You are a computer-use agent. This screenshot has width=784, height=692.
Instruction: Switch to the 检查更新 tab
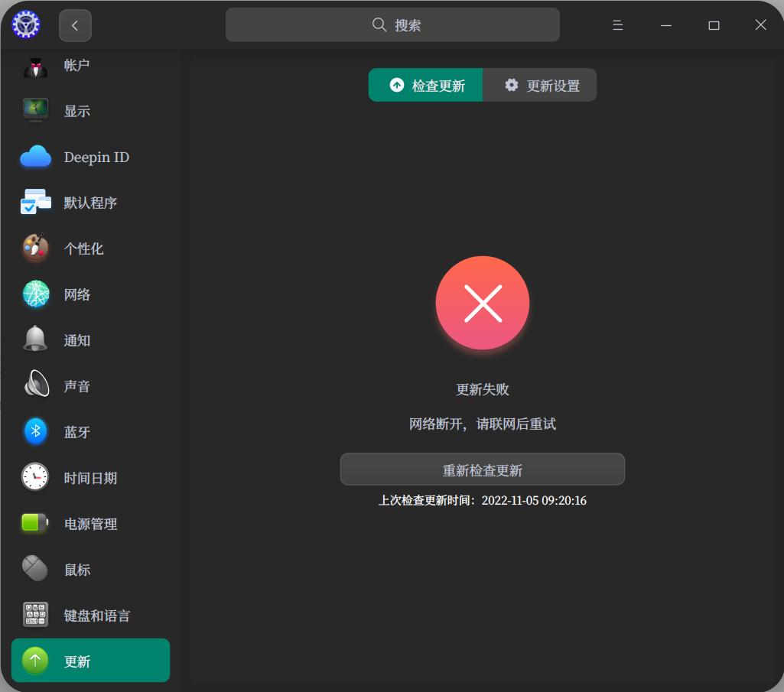(425, 85)
